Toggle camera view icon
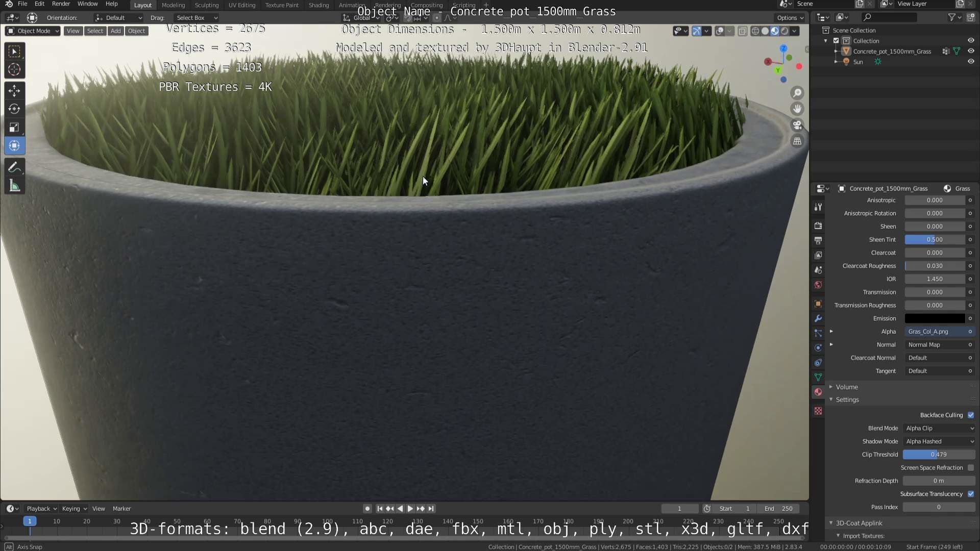The width and height of the screenshot is (980, 551). (797, 125)
